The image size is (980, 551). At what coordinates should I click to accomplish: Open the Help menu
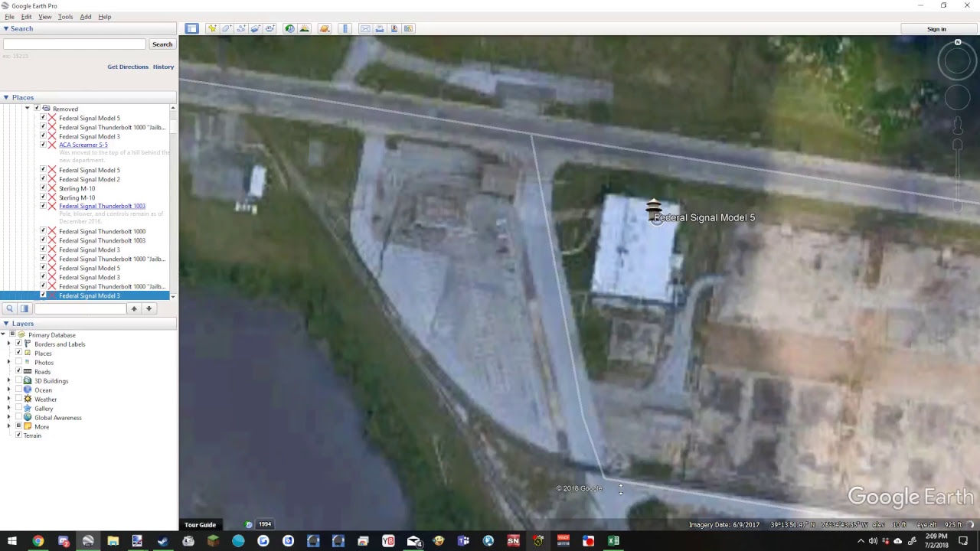pyautogui.click(x=105, y=17)
